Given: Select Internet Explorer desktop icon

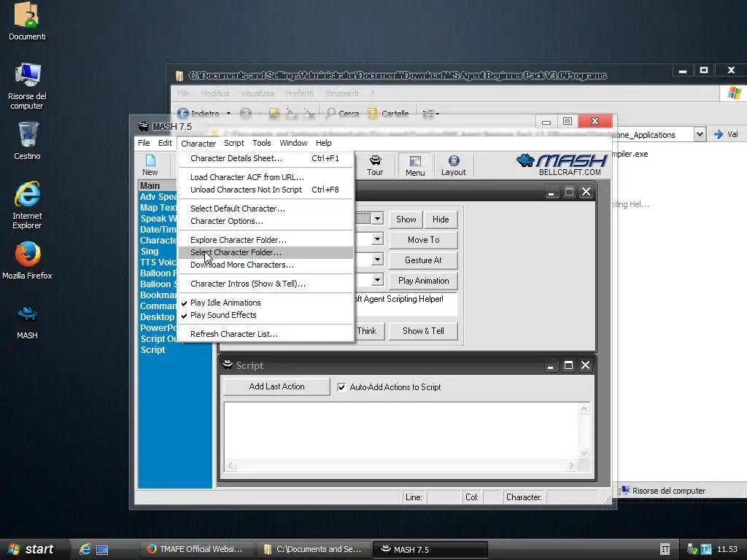Looking at the screenshot, I should 27,205.
